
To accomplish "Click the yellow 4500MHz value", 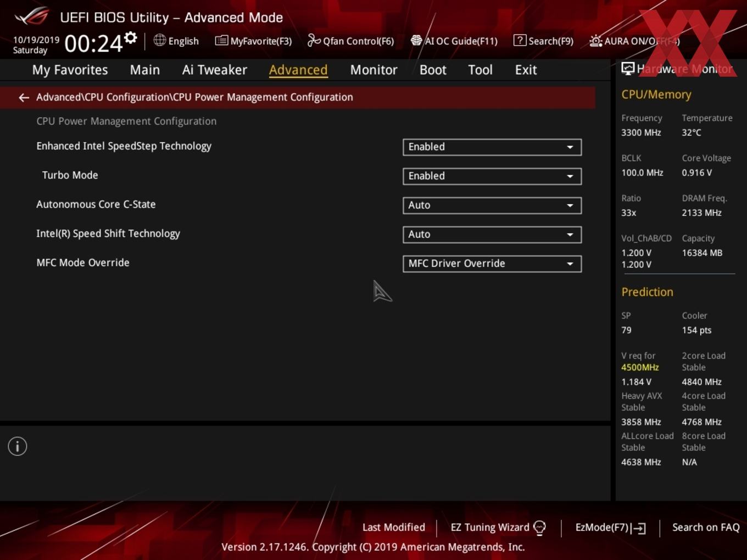I will tap(640, 367).
